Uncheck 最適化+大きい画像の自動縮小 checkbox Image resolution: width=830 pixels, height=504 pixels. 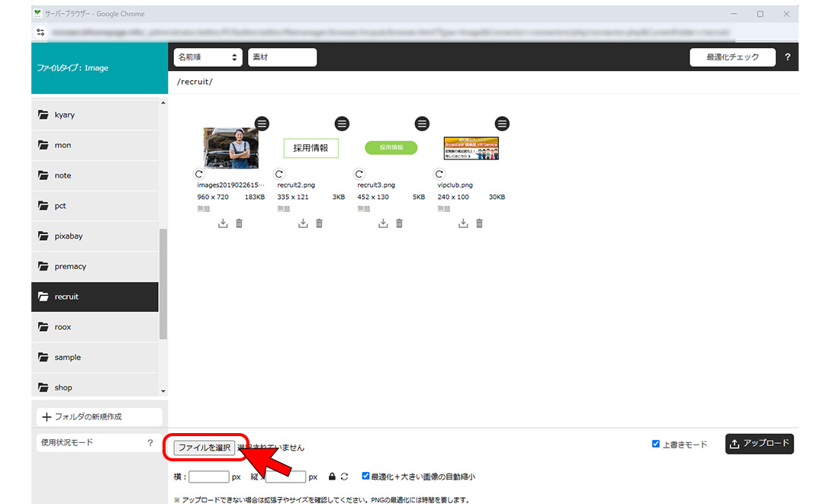366,477
